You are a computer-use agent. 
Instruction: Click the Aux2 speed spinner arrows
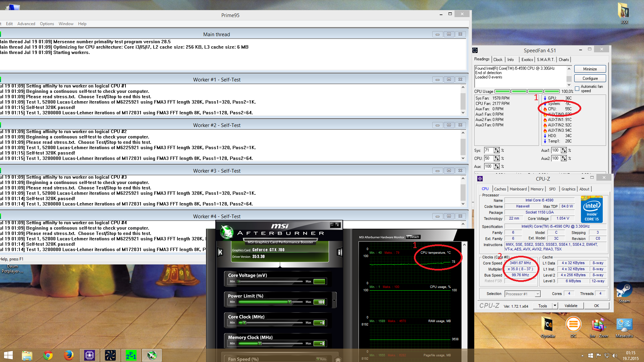click(564, 158)
